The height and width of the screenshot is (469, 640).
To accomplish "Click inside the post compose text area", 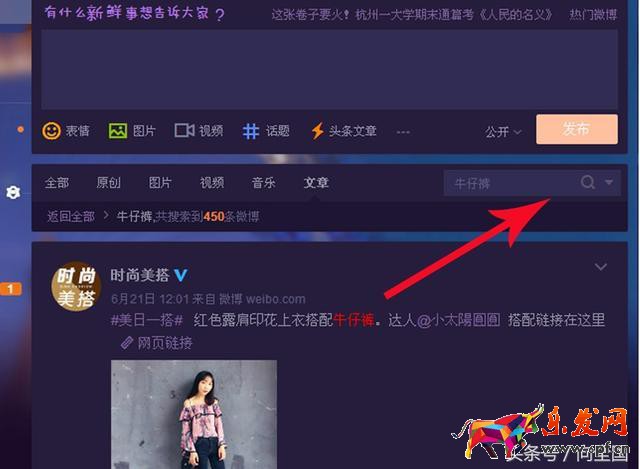I will click(x=330, y=69).
